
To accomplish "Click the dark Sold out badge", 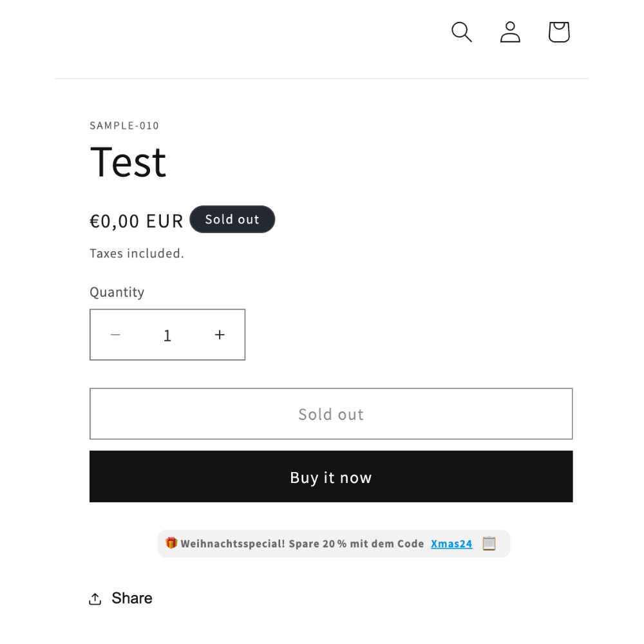I will tap(232, 220).
